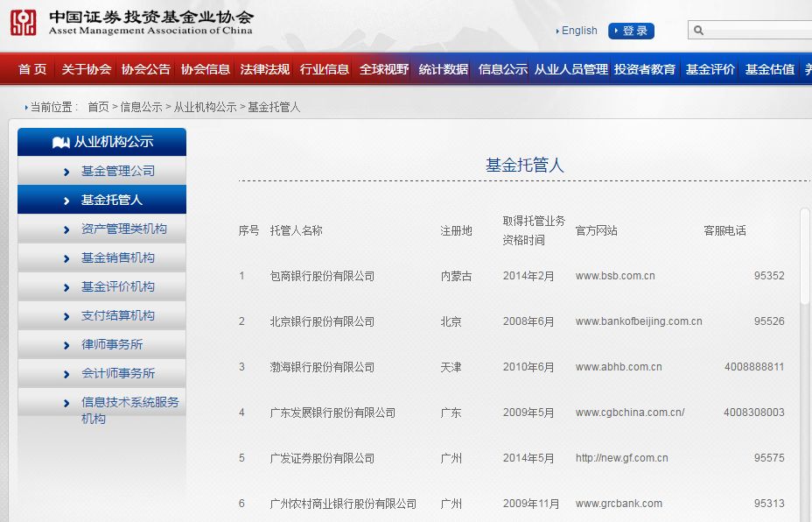Open the 基金评价 menu item
Image resolution: width=812 pixels, height=522 pixels.
[x=710, y=69]
